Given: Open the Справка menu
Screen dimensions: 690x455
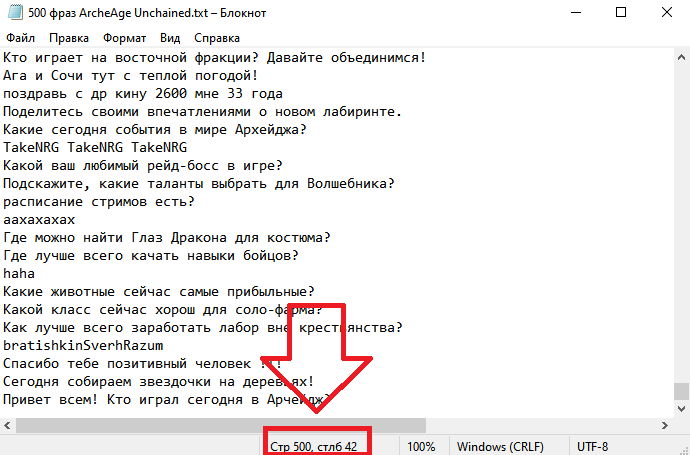Looking at the screenshot, I should (x=217, y=38).
